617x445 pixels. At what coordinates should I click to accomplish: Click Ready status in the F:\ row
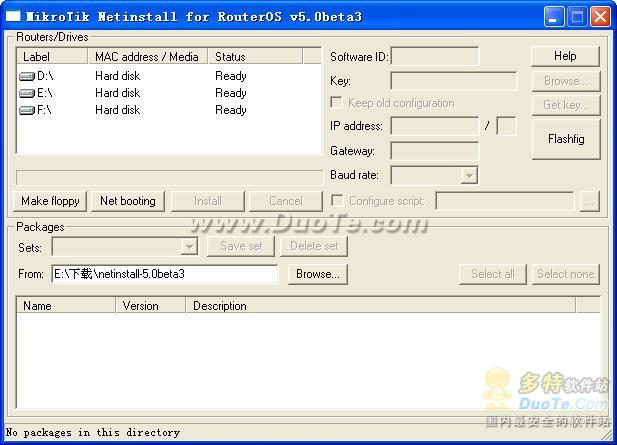[231, 110]
